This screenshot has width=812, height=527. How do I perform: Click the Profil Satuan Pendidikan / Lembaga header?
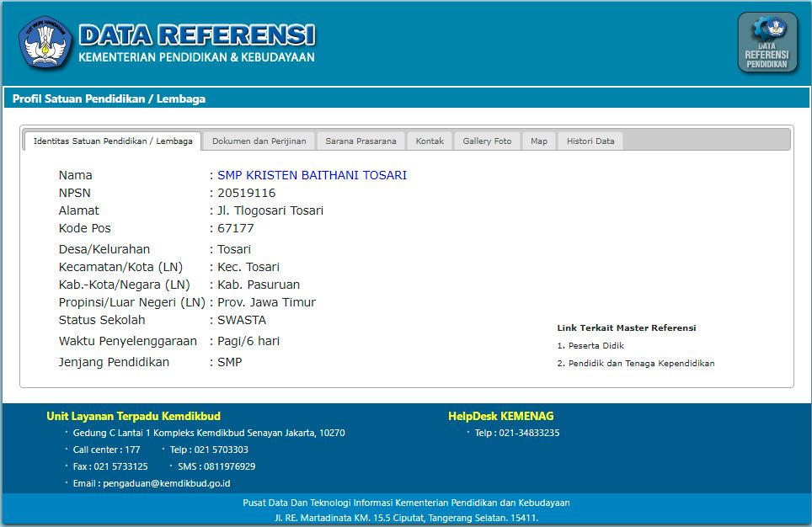pos(109,98)
